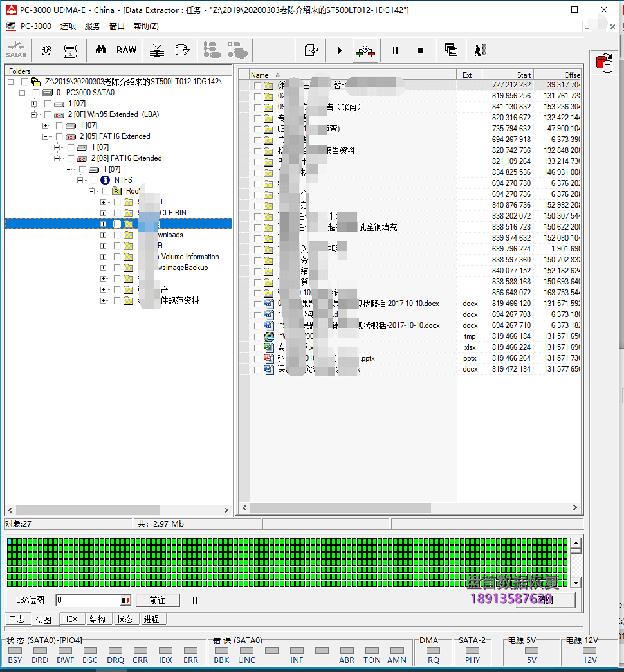The width and height of the screenshot is (624, 672).
Task: Check the file row with offset 727 212 232
Action: (x=257, y=86)
